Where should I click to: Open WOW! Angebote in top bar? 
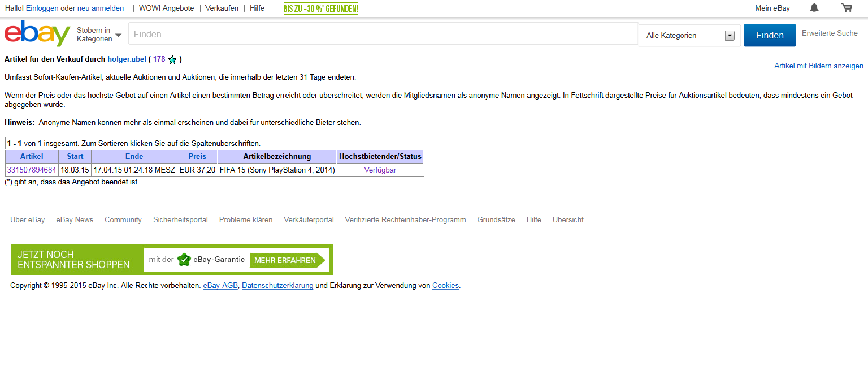coord(166,8)
